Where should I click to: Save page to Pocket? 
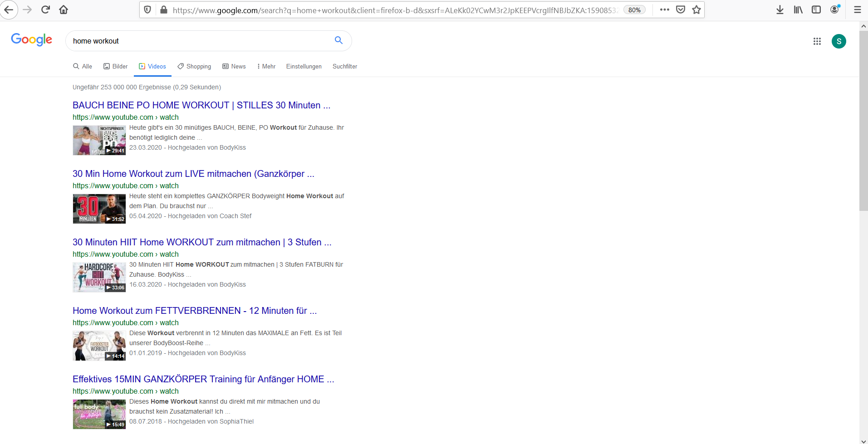681,10
